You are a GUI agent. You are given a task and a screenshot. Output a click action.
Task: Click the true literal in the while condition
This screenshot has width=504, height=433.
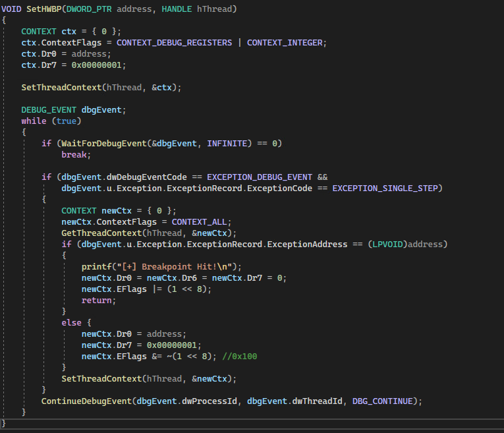[67, 121]
